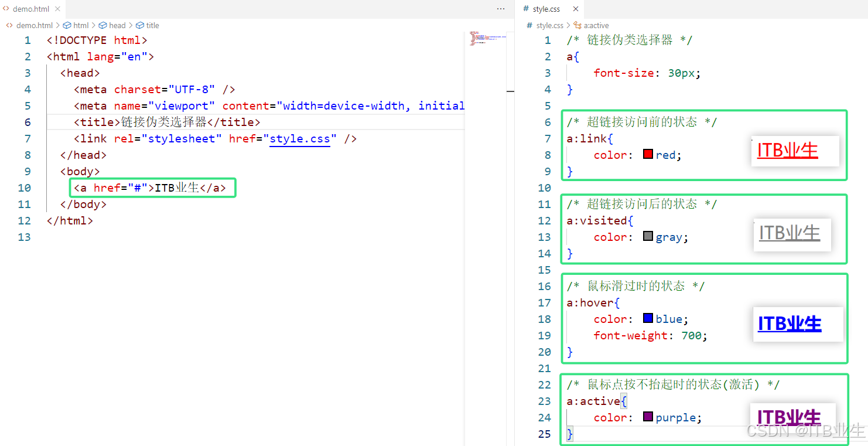This screenshot has height=446, width=868.
Task: Click the meta name="viewport" line
Action: [269, 106]
